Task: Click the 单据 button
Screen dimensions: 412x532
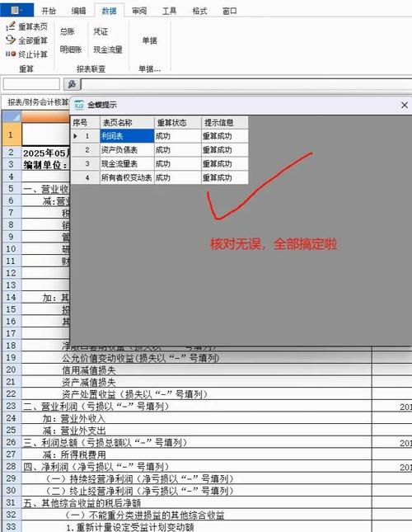Action: (x=149, y=40)
